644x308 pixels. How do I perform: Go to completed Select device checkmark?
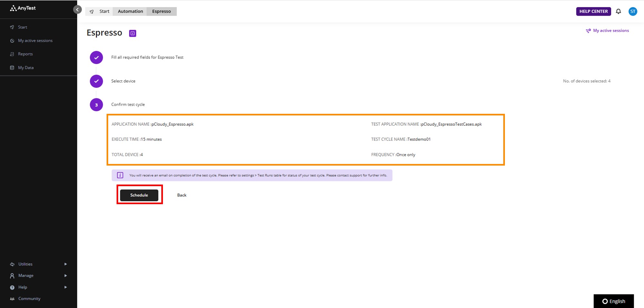(96, 81)
